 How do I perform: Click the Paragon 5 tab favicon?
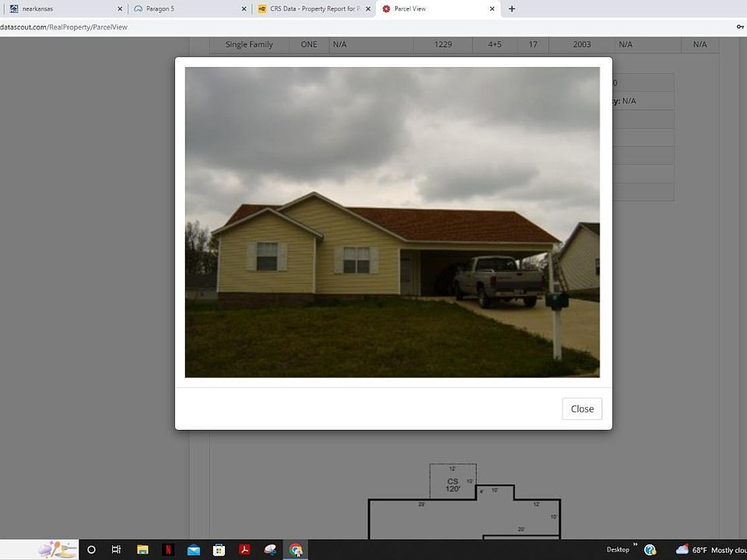click(x=139, y=9)
